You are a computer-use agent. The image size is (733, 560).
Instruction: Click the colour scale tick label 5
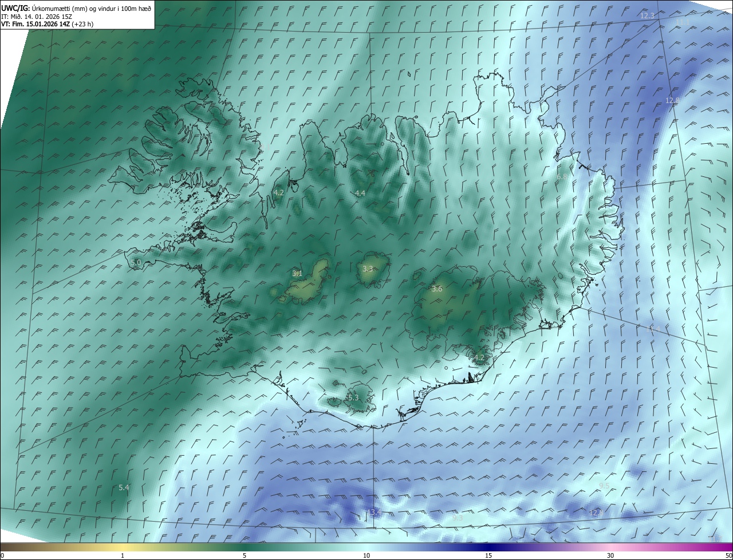(245, 555)
